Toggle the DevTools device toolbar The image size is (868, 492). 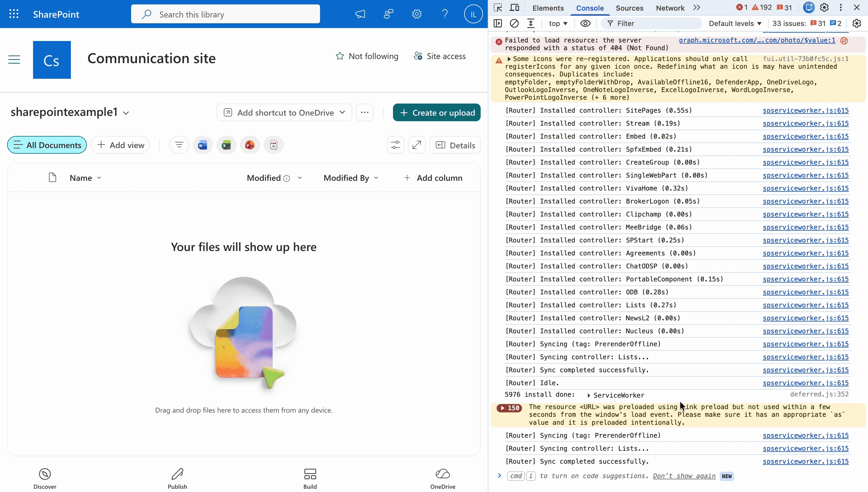[515, 8]
